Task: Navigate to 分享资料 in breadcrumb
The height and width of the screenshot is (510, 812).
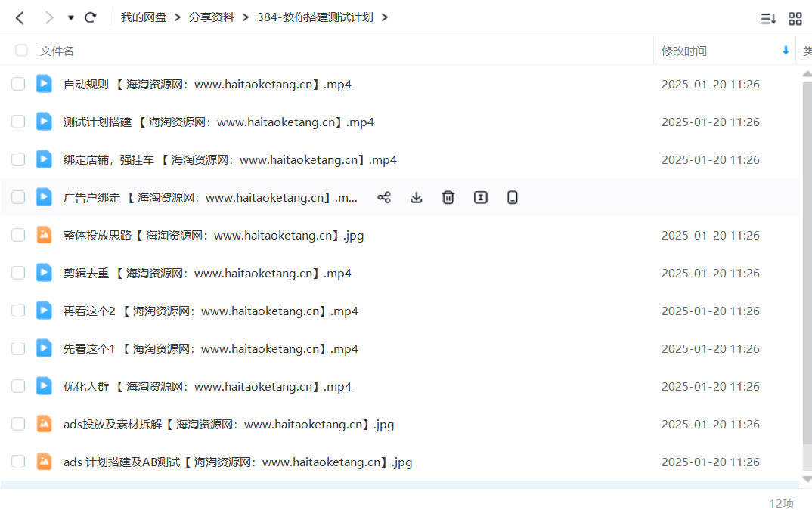Action: pyautogui.click(x=211, y=17)
